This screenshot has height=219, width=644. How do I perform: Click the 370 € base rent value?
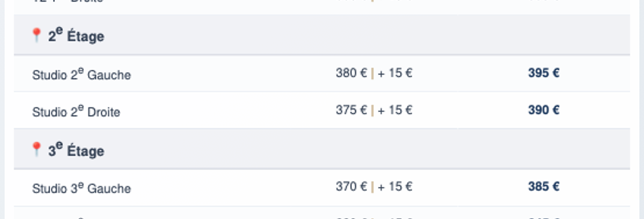[351, 187]
